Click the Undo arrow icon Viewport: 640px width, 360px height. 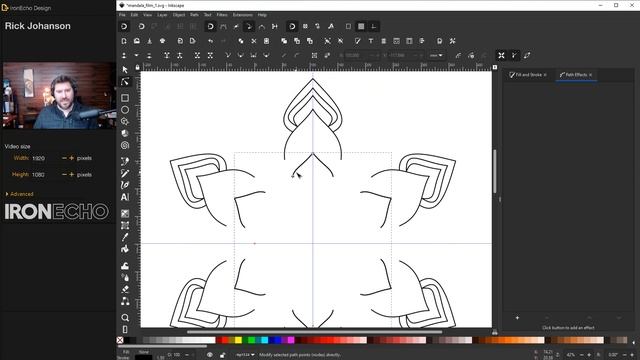tap(210, 41)
